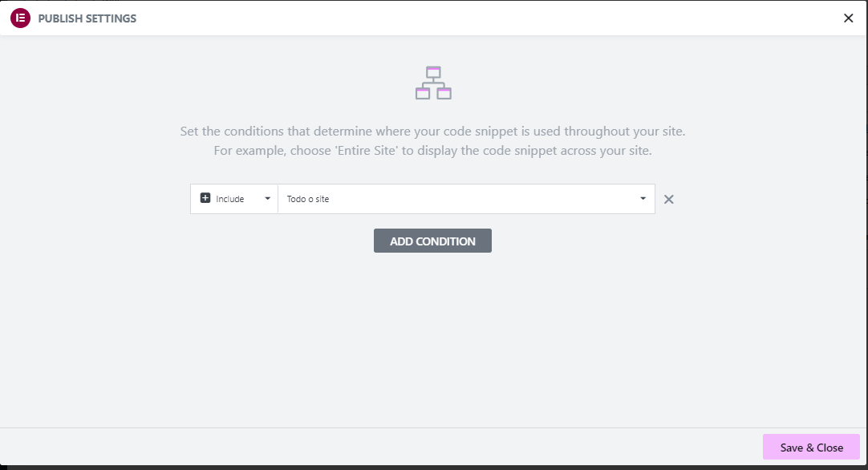Open the Include condition type dropdown
The height and width of the screenshot is (470, 868).
pos(234,199)
